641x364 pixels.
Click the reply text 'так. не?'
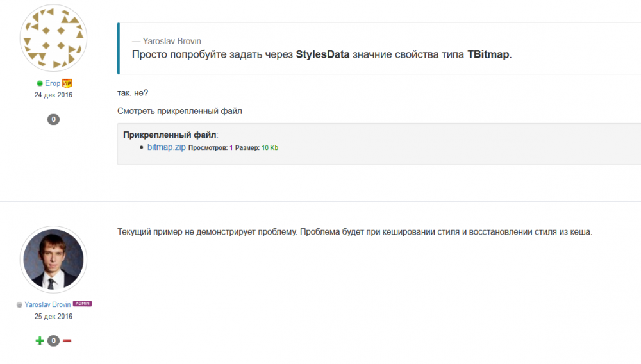pos(133,93)
